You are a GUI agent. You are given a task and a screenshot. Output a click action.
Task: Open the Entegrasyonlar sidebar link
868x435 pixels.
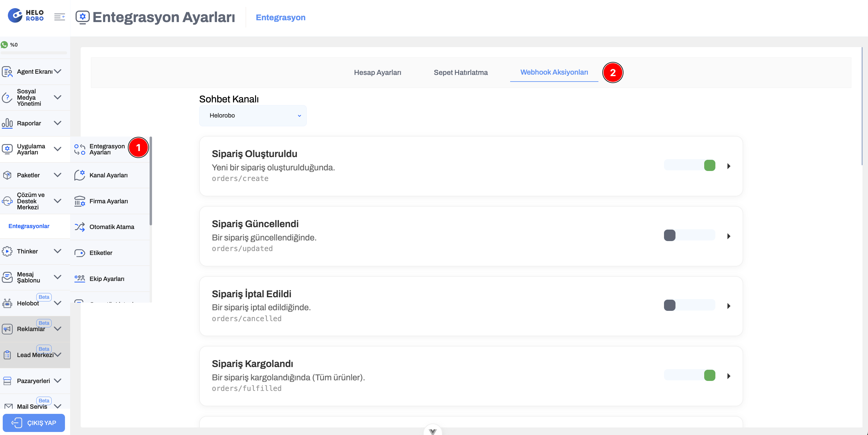(x=29, y=226)
